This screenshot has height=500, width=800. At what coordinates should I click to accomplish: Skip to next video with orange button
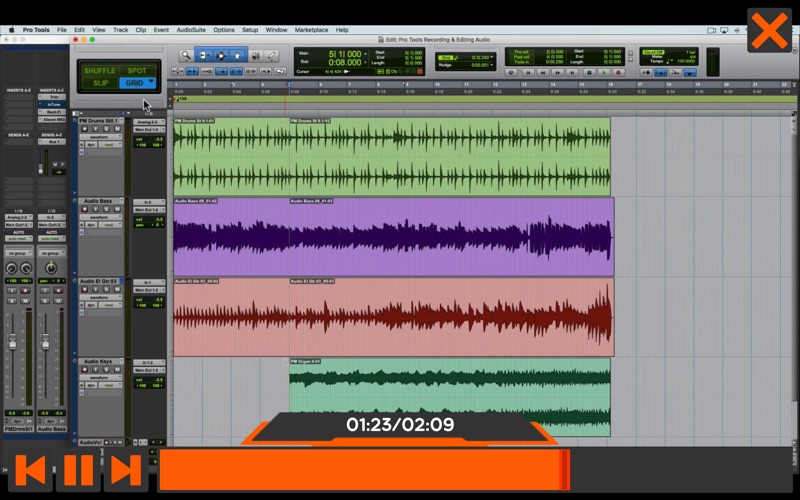coord(126,469)
